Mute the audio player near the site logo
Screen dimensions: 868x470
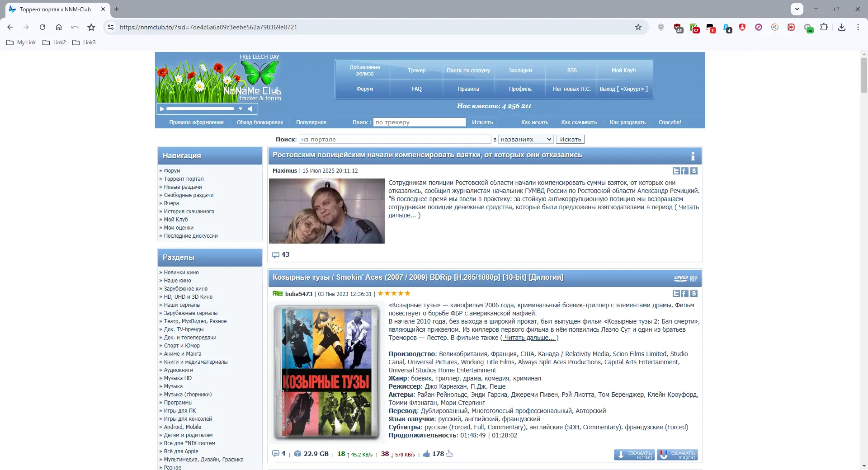coord(250,108)
